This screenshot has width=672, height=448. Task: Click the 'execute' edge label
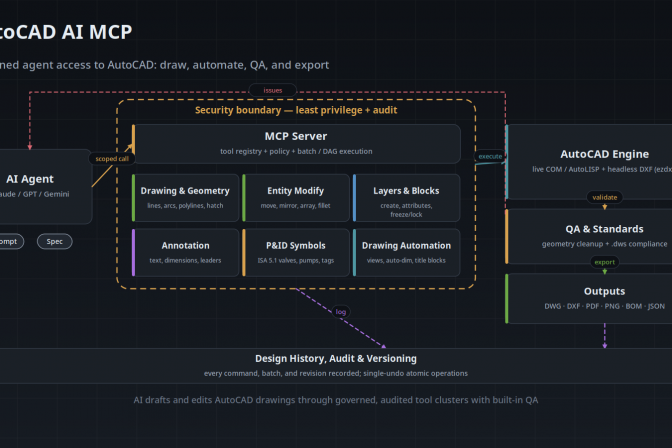pos(490,156)
